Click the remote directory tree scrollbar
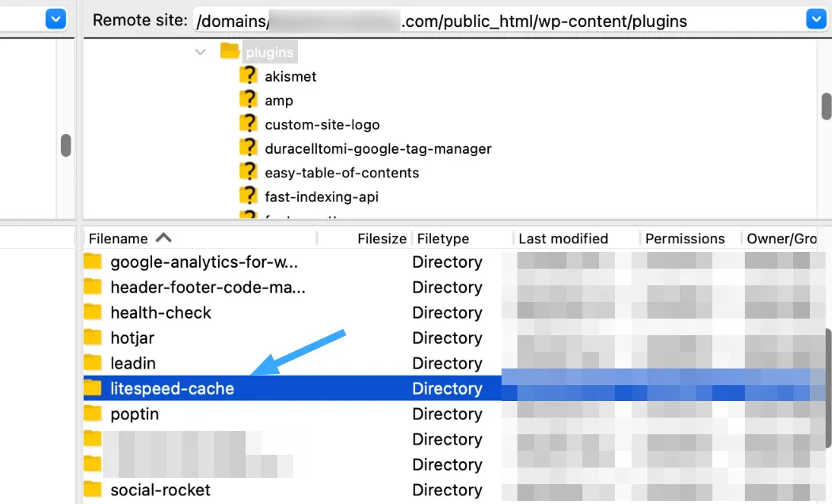The image size is (832, 504). 826,106
